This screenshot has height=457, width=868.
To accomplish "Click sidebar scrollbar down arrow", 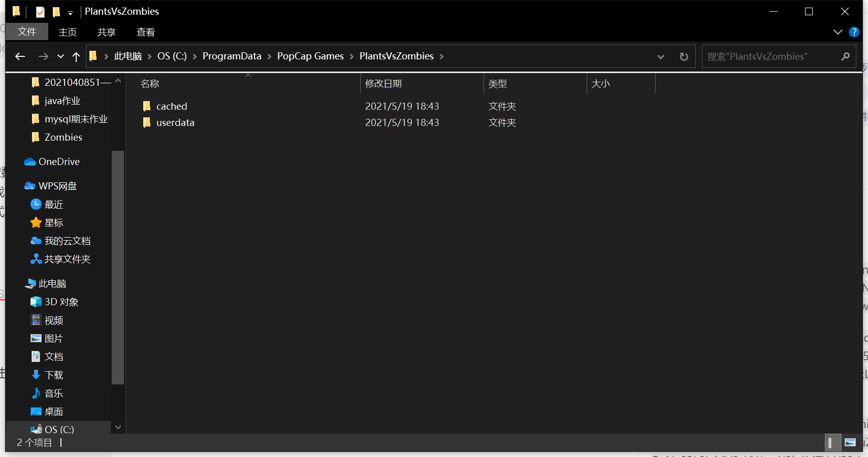I will (118, 427).
